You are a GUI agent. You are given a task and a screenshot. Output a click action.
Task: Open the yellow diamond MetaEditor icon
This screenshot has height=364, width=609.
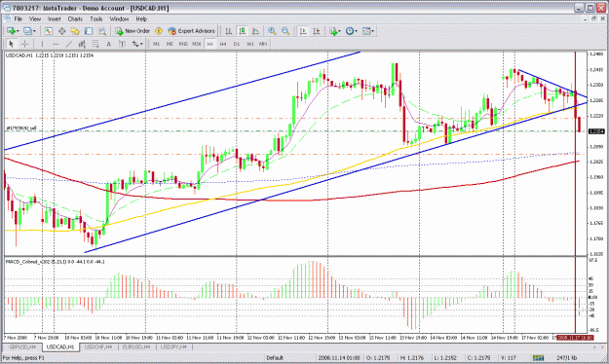pos(159,31)
